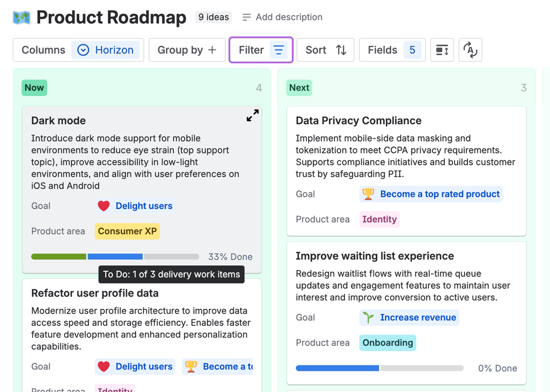Click Identity tag on Data Privacy Compliance
The image size is (550, 392).
pos(380,219)
